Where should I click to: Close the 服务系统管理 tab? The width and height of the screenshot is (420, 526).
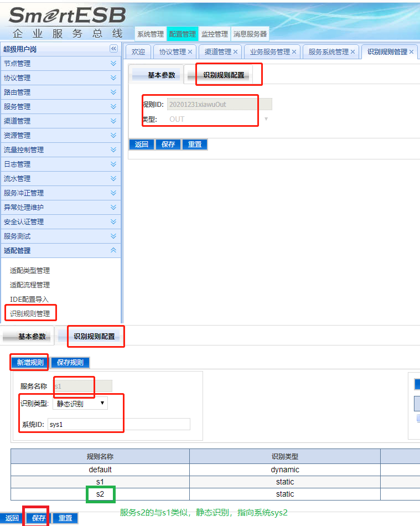click(x=352, y=52)
